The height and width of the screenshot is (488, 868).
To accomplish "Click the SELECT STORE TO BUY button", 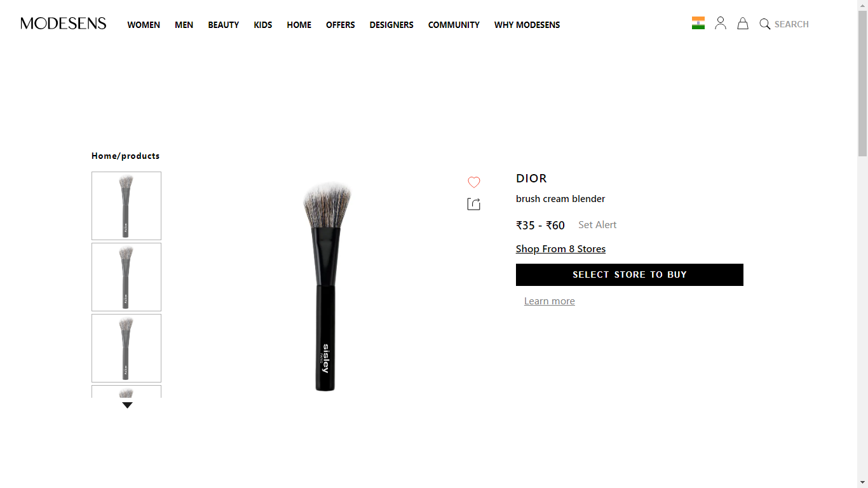I will point(630,274).
